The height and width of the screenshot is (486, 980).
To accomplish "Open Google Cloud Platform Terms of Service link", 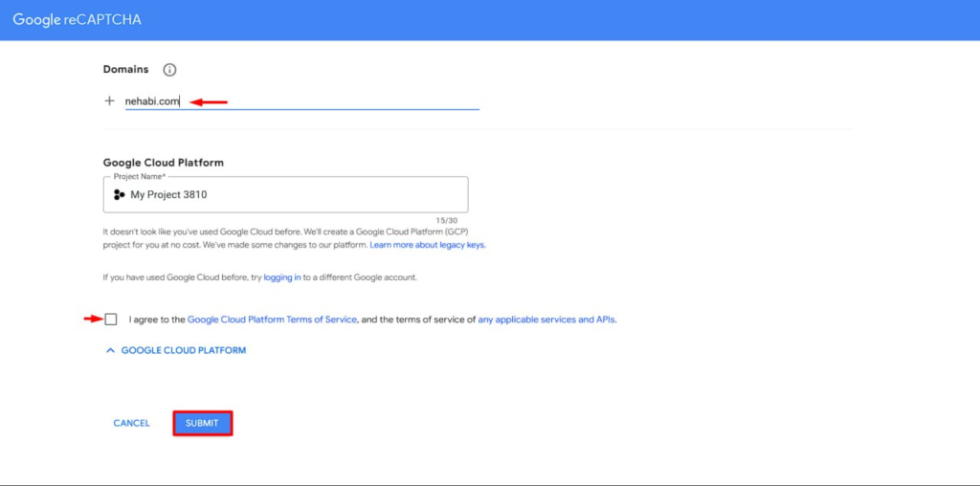I will pos(272,320).
